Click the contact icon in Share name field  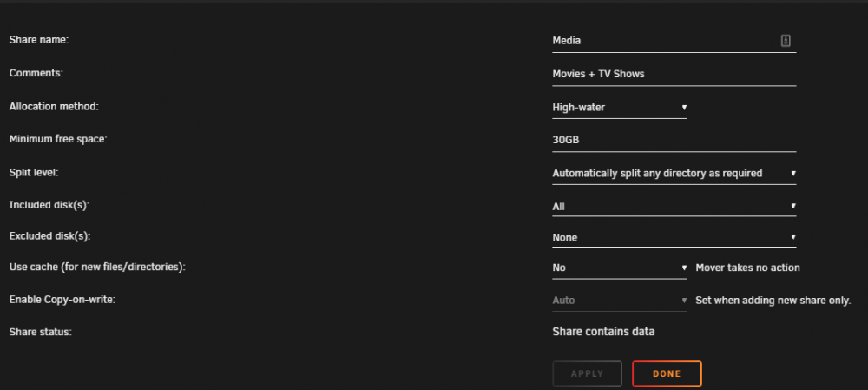(786, 41)
